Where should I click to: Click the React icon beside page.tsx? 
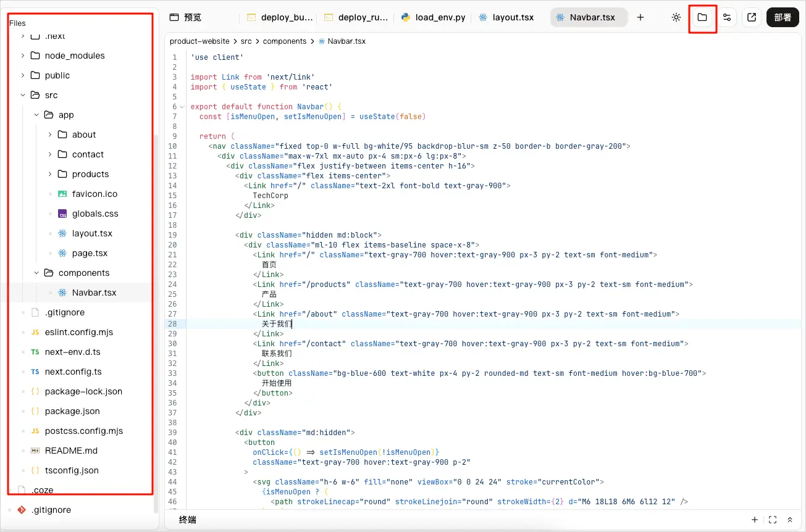[62, 253]
